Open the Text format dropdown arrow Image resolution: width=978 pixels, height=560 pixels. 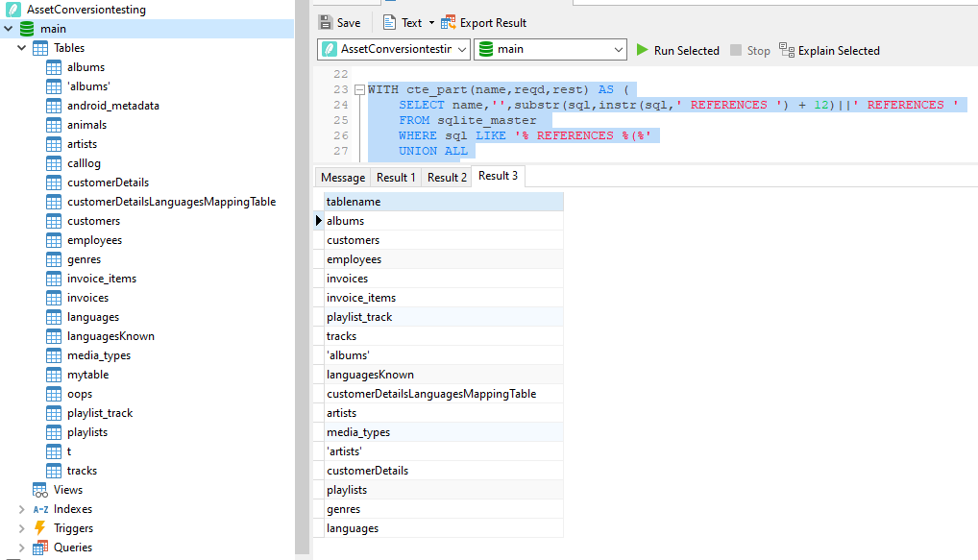pos(431,23)
